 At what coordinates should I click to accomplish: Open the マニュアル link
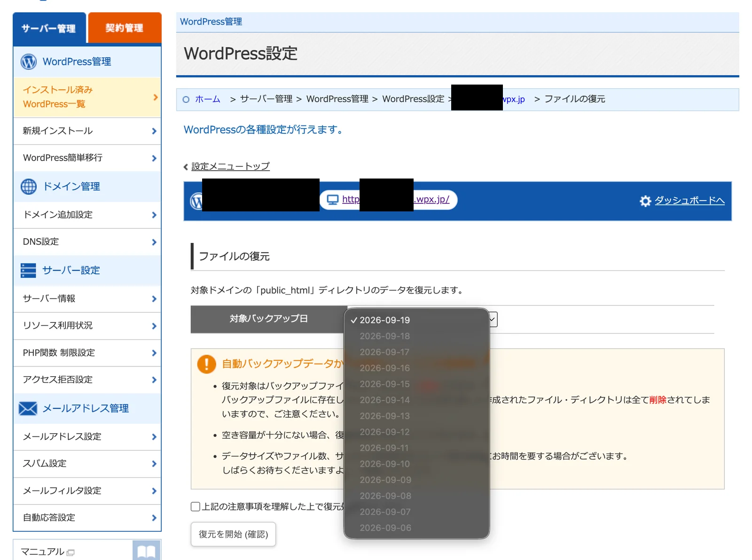click(42, 552)
